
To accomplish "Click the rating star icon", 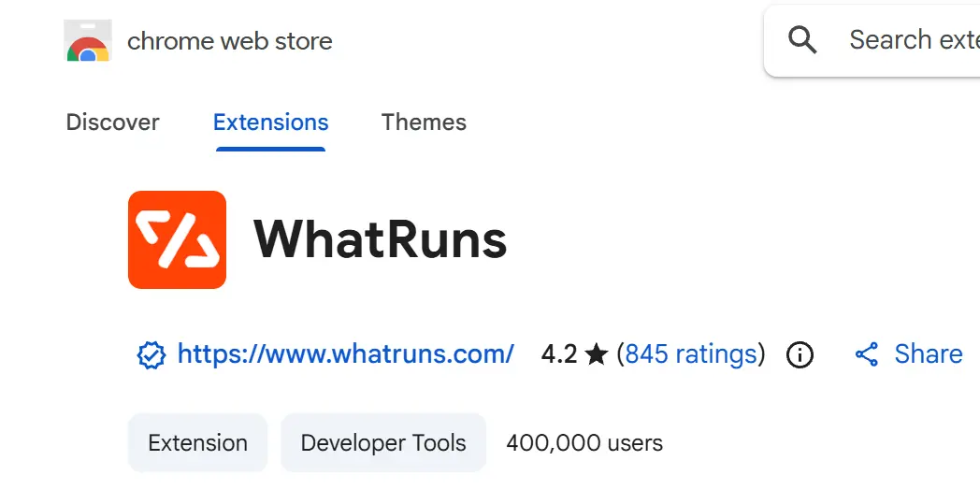I will tap(597, 354).
